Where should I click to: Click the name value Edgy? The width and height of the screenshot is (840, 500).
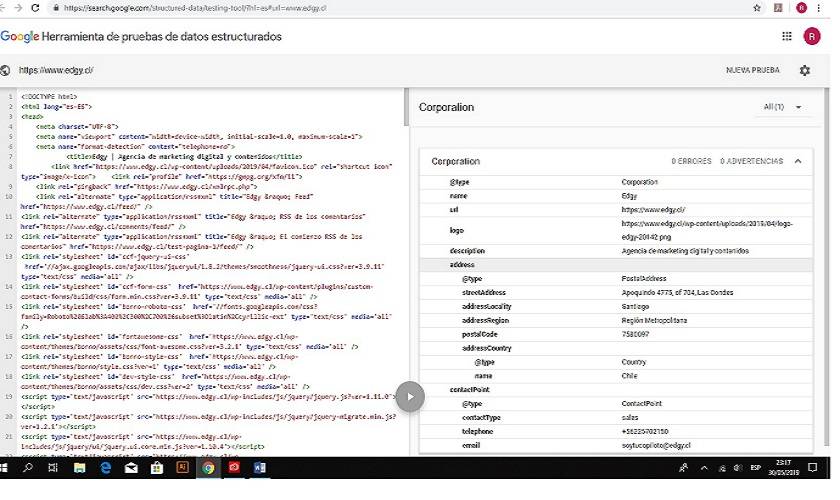tap(629, 196)
